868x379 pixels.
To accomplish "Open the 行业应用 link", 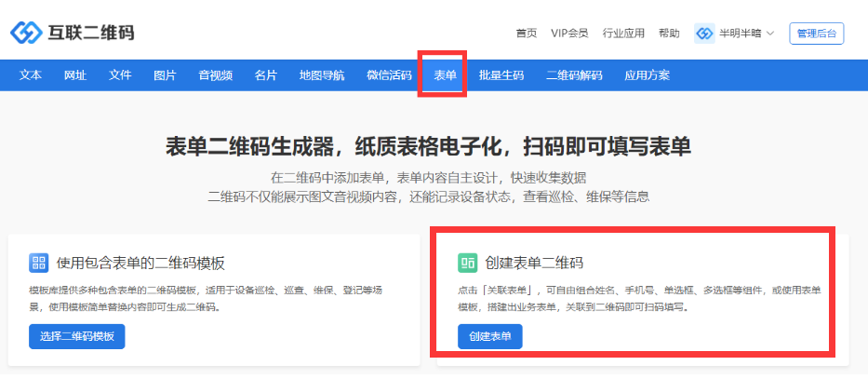I will (623, 34).
